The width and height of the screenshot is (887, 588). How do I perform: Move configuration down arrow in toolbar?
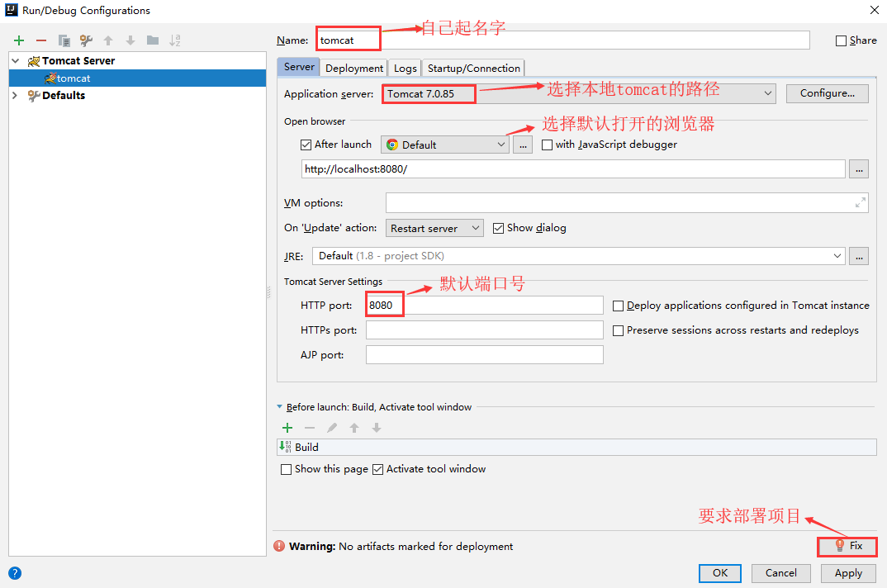[x=130, y=40]
